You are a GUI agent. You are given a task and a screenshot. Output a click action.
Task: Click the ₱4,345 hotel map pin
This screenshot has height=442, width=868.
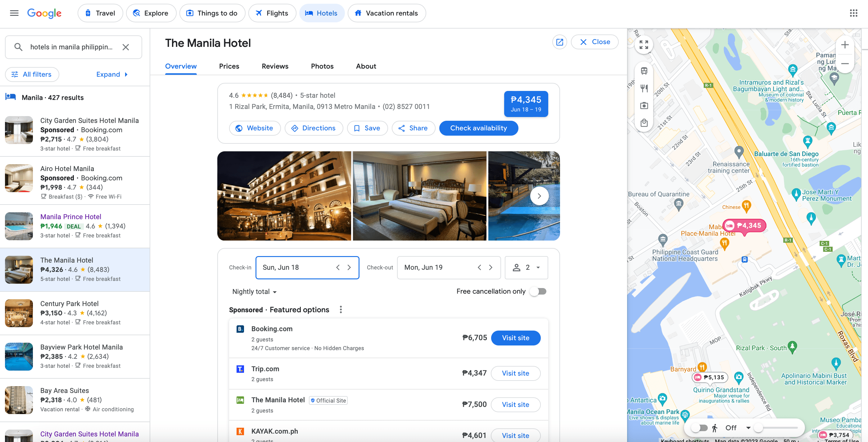[745, 225]
